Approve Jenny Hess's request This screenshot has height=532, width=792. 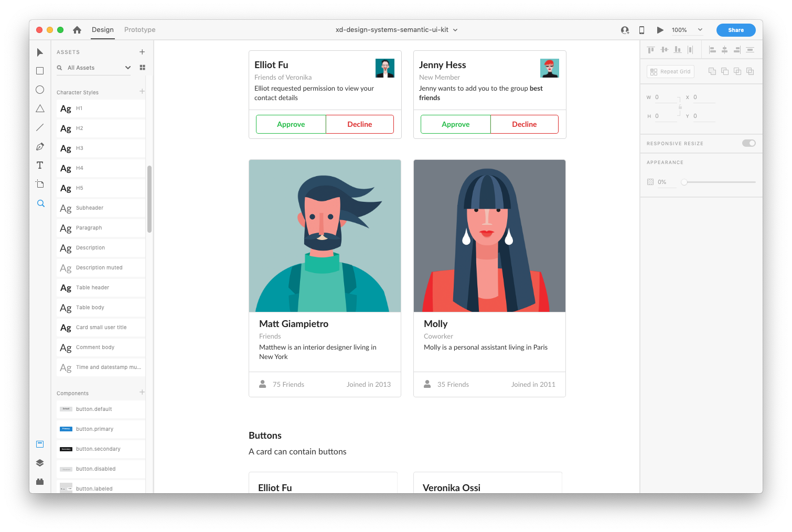[x=456, y=124]
